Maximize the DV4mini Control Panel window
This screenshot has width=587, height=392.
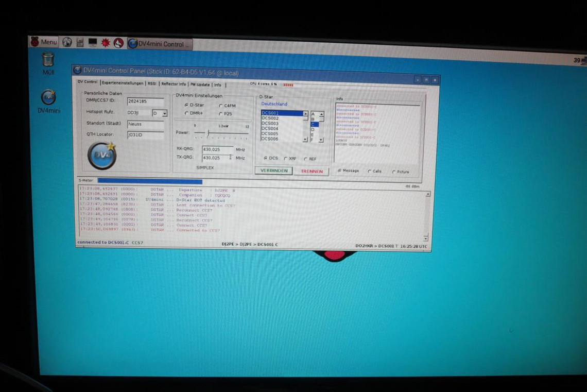(x=426, y=80)
